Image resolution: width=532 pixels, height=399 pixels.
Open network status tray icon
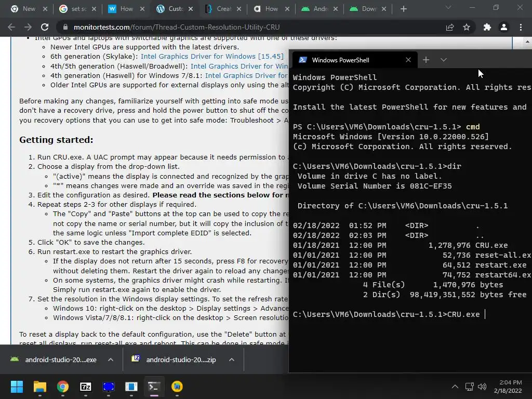(x=470, y=387)
